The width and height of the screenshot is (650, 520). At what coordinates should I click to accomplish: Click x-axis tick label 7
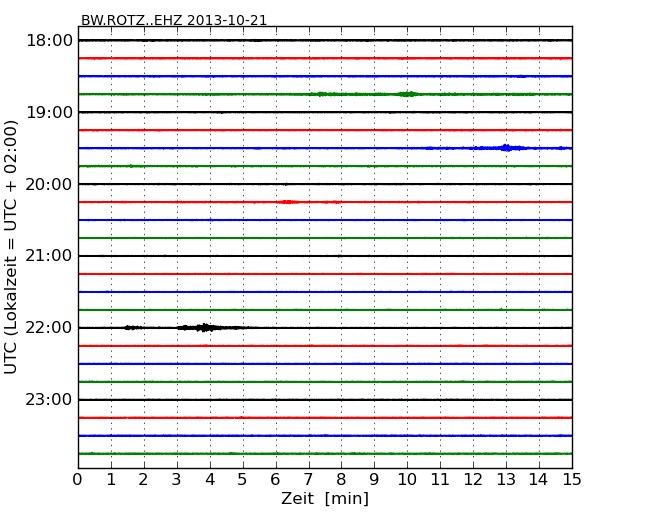pos(308,480)
